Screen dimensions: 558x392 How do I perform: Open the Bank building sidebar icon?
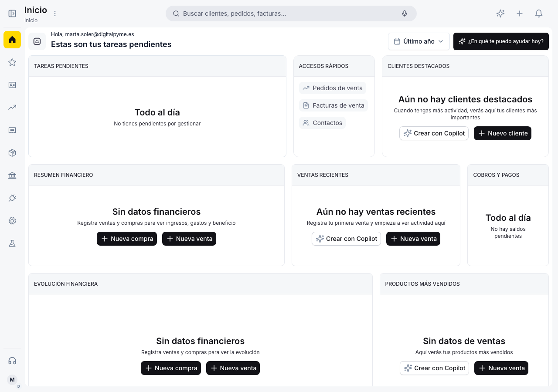click(x=12, y=176)
